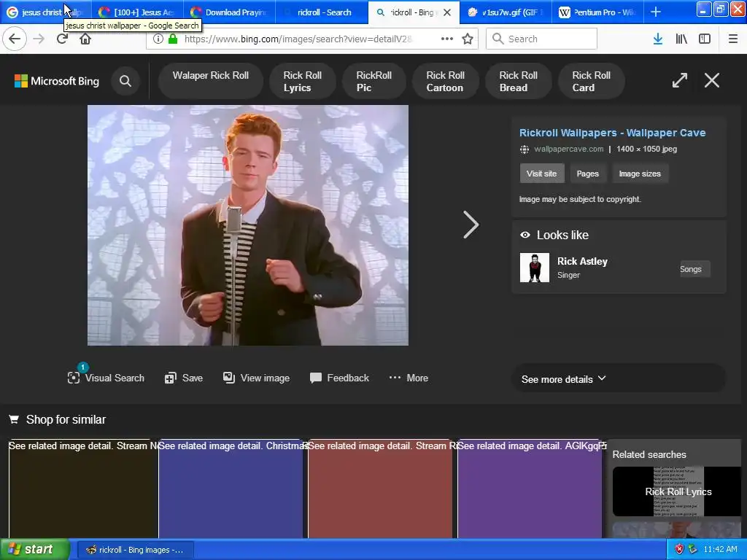Send Feedback about this image
Image resolution: width=747 pixels, height=560 pixels.
point(339,378)
